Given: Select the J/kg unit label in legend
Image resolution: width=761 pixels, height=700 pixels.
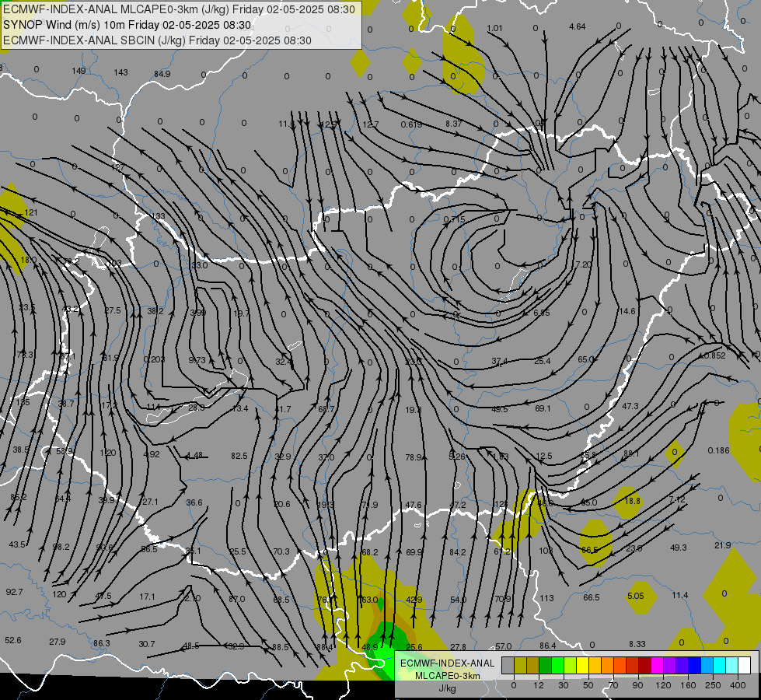Looking at the screenshot, I should click(x=448, y=688).
